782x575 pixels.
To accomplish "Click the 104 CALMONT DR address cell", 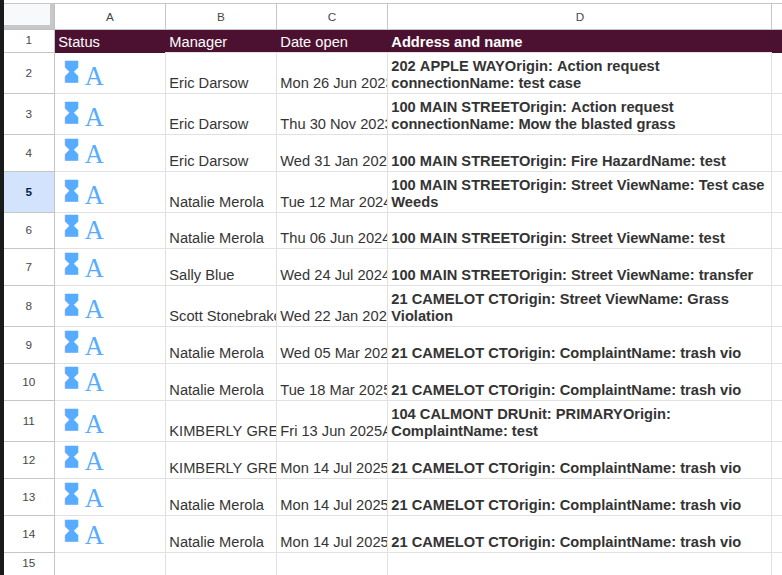I will click(579, 421).
